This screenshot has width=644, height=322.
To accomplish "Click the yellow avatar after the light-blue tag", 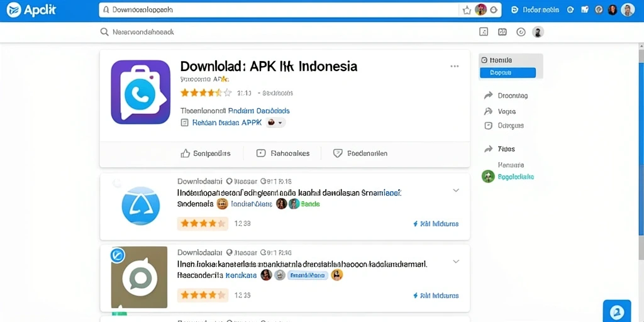I will point(337,275).
